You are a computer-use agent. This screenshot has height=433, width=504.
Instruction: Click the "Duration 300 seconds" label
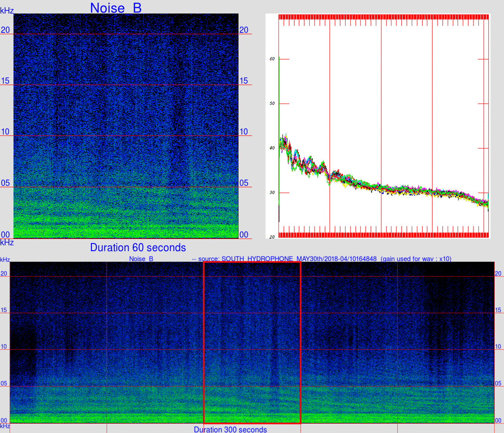(x=230, y=429)
